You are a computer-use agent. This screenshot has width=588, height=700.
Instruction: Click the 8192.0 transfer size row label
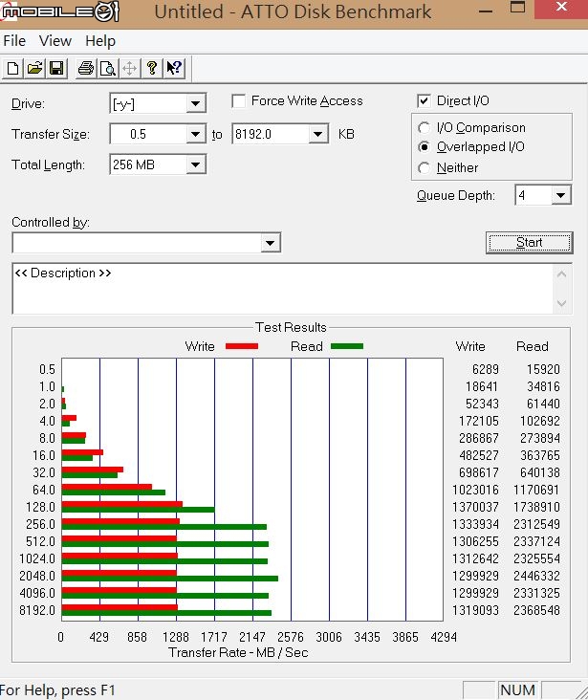pyautogui.click(x=37, y=610)
